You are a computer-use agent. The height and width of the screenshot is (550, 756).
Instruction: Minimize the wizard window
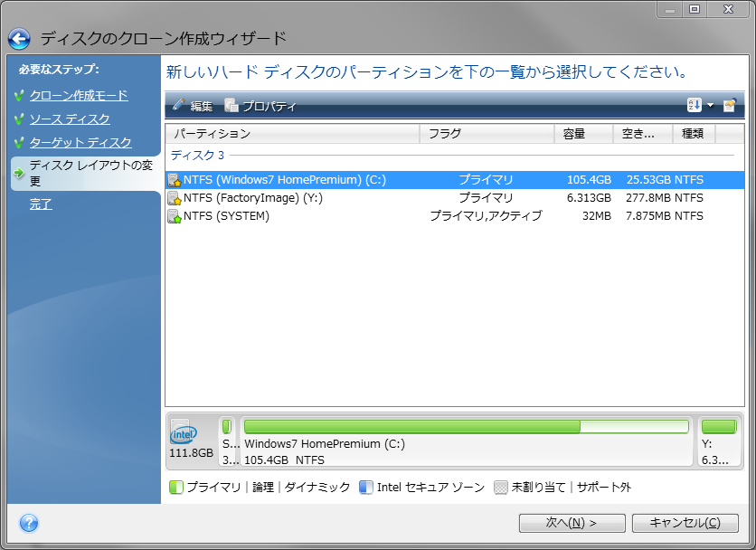670,9
